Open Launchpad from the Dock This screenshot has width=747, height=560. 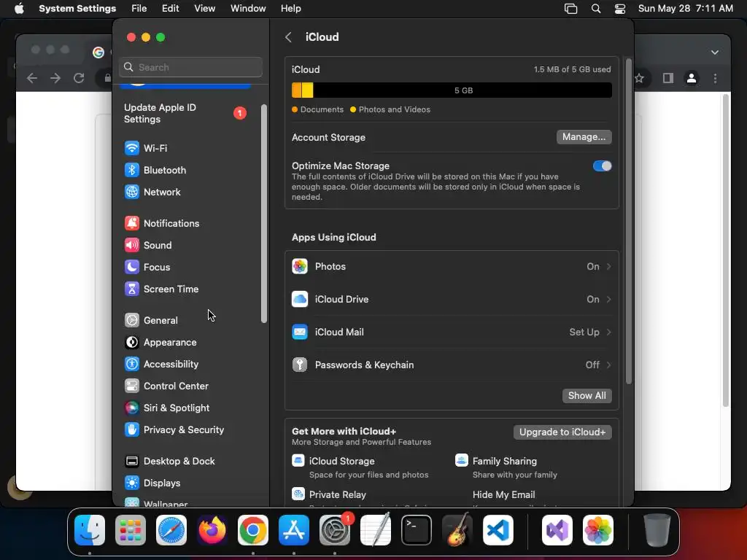(x=131, y=530)
